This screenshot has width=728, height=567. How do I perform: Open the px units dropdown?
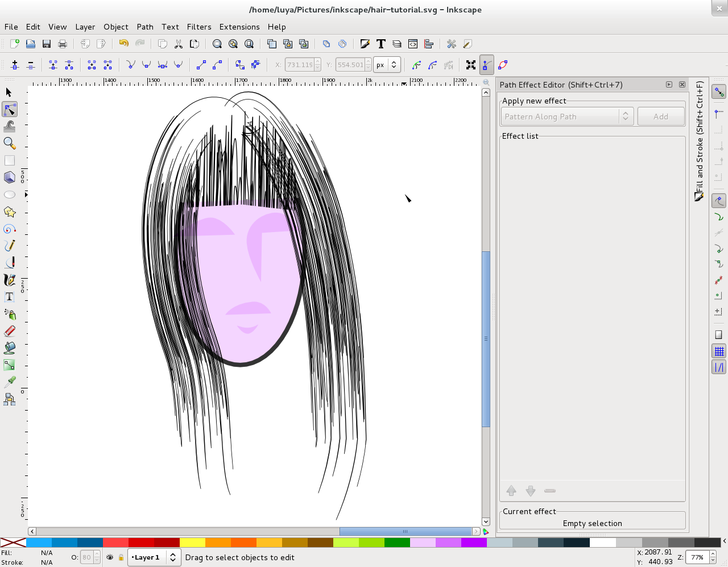387,65
